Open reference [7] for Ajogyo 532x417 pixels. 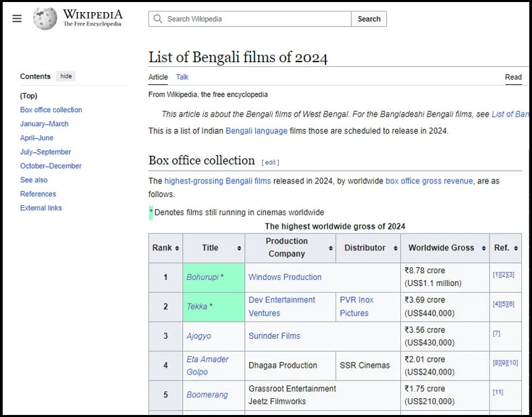pos(496,333)
